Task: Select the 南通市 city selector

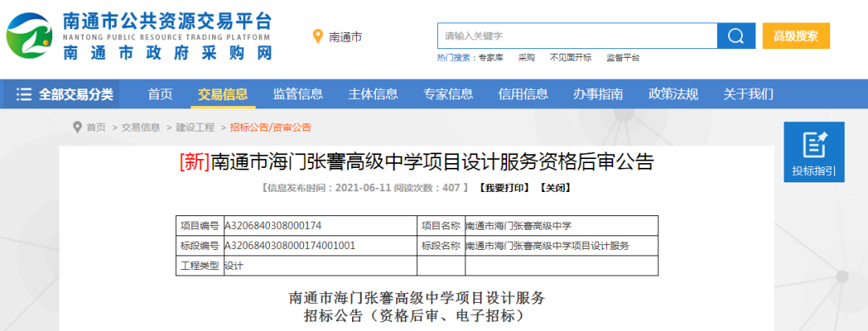Action: pyautogui.click(x=346, y=37)
